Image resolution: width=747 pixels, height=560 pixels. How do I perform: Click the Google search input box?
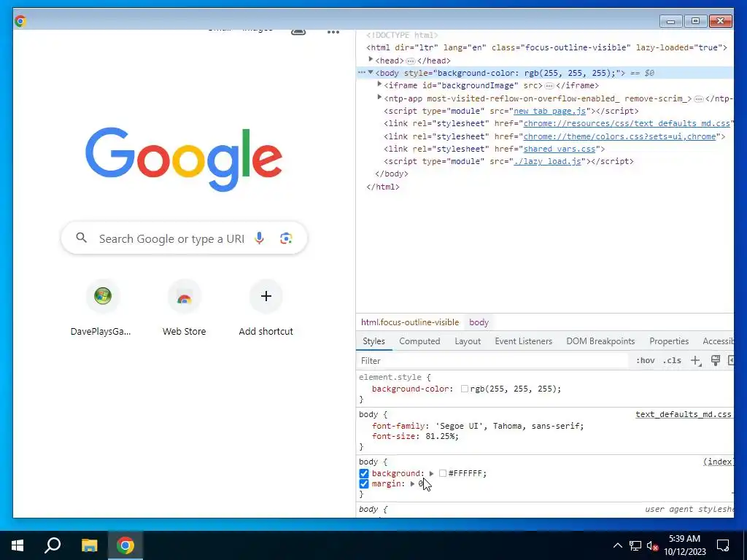(185, 238)
